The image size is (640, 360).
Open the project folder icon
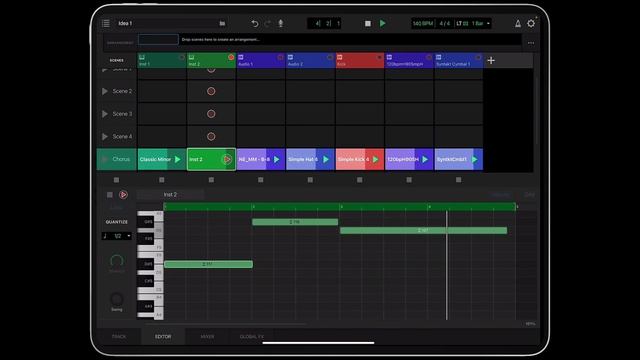tap(222, 23)
